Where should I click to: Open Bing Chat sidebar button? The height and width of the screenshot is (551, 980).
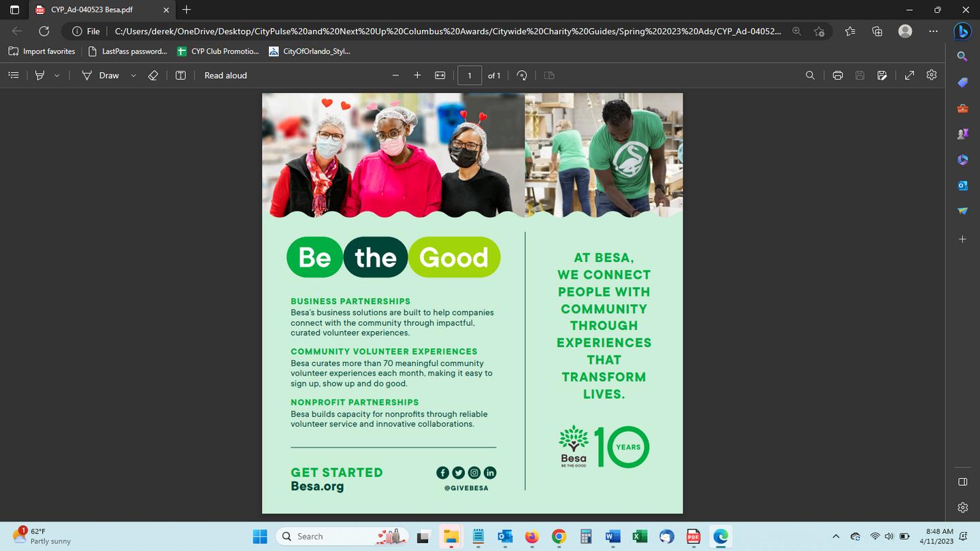tap(962, 31)
